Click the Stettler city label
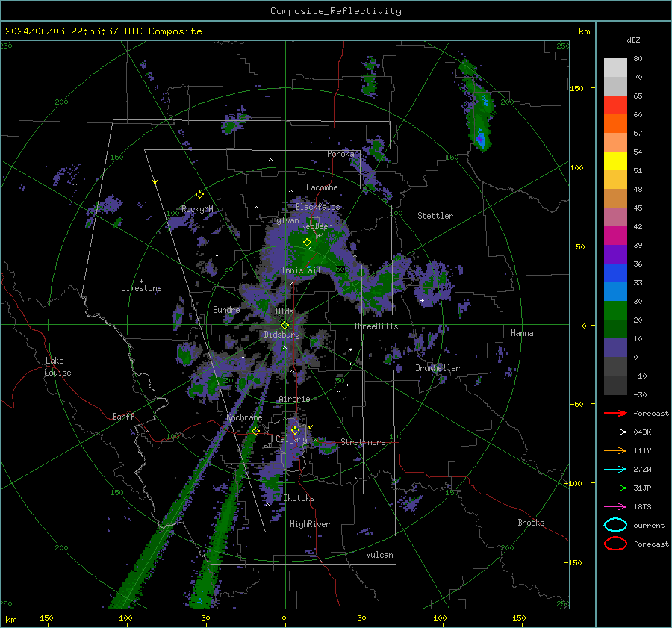Image resolution: width=672 pixels, height=628 pixels. (x=435, y=216)
